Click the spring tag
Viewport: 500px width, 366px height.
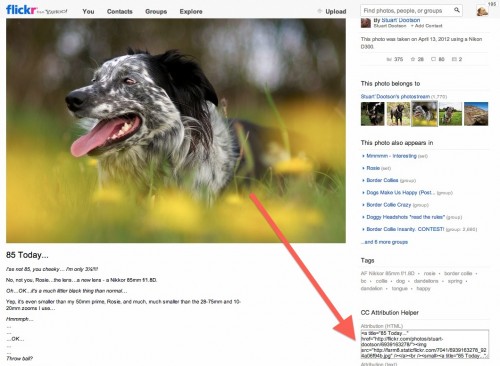455,281
